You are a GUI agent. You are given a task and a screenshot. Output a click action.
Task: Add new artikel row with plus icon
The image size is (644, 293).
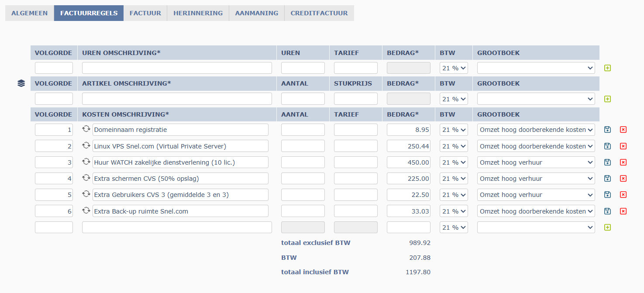coord(607,99)
